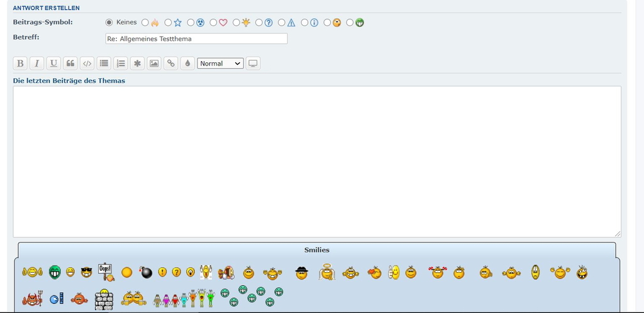The height and width of the screenshot is (313, 644).
Task: Choose the orange winking face post symbol
Action: [327, 23]
